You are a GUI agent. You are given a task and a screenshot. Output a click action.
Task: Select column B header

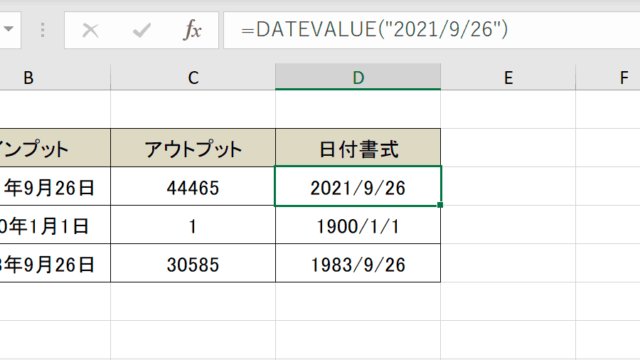click(x=55, y=77)
